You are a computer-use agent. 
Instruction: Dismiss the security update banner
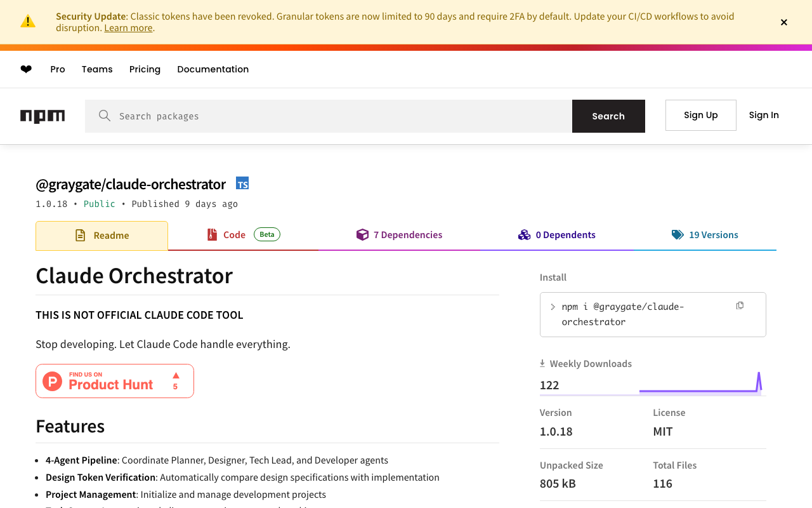click(x=784, y=22)
